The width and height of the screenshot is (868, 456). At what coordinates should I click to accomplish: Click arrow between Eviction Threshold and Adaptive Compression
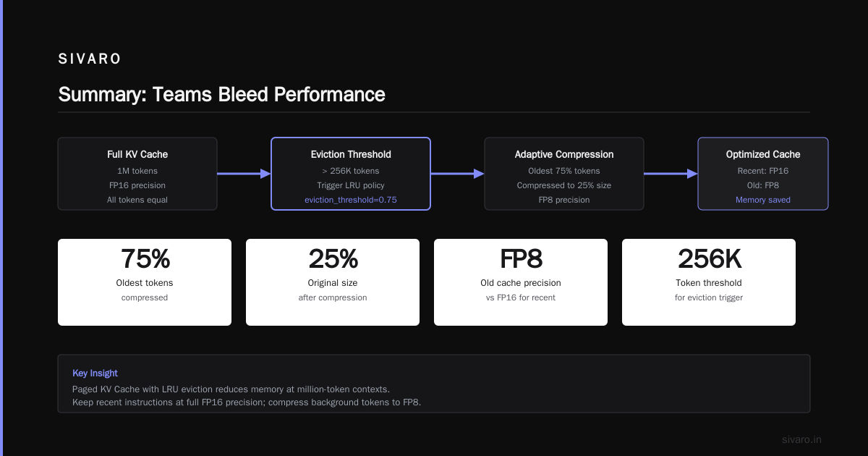point(457,174)
